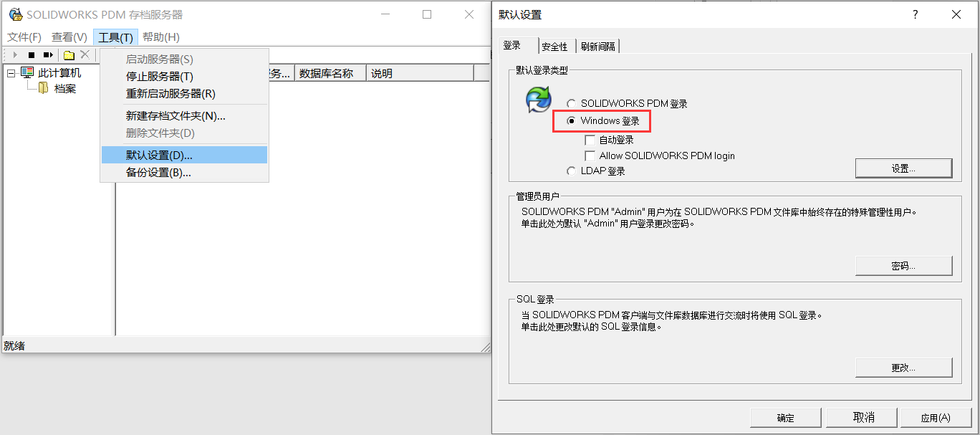Select the SOLIDWORKS PDM 登录 radio button
The image size is (980, 435).
(571, 102)
